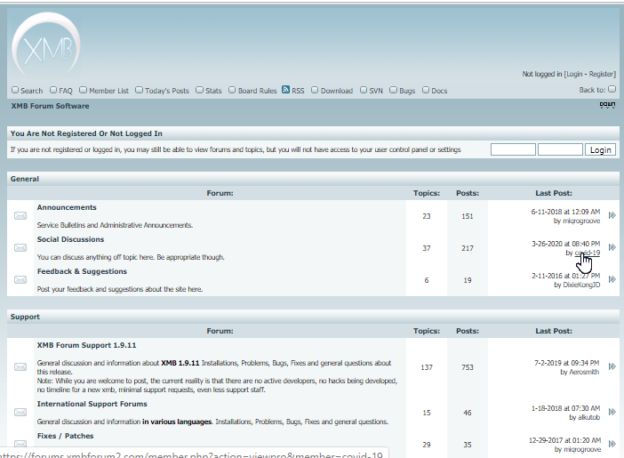View miqrogroove's profile in the Announcements row
624x458 pixels.
pyautogui.click(x=581, y=221)
